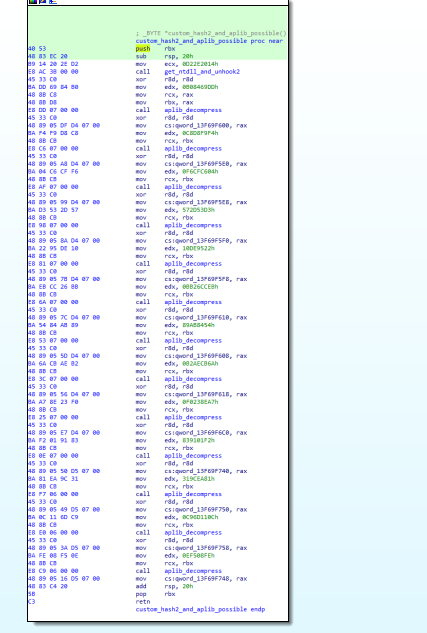427x633 pixels.
Task: Click the get_ntdll_and_unhook2 call target
Action: tap(202, 71)
